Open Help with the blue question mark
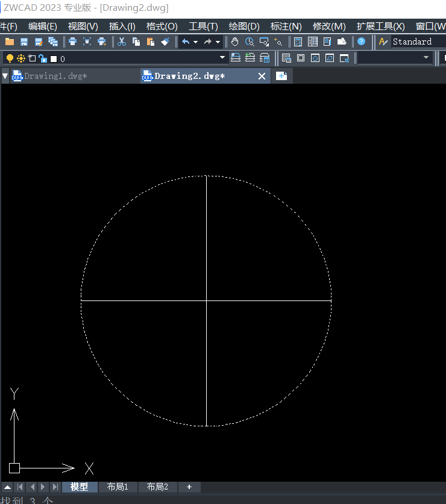The width and height of the screenshot is (446, 504). (x=362, y=42)
